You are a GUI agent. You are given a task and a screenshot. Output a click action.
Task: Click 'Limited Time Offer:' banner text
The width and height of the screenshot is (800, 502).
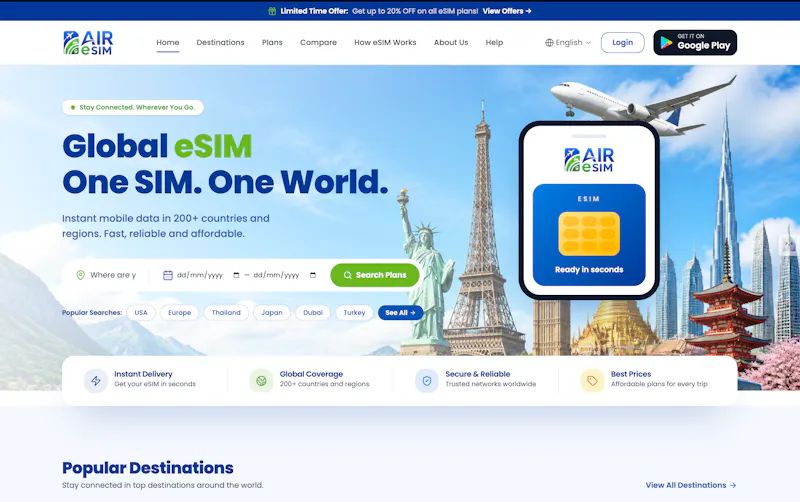click(x=314, y=11)
